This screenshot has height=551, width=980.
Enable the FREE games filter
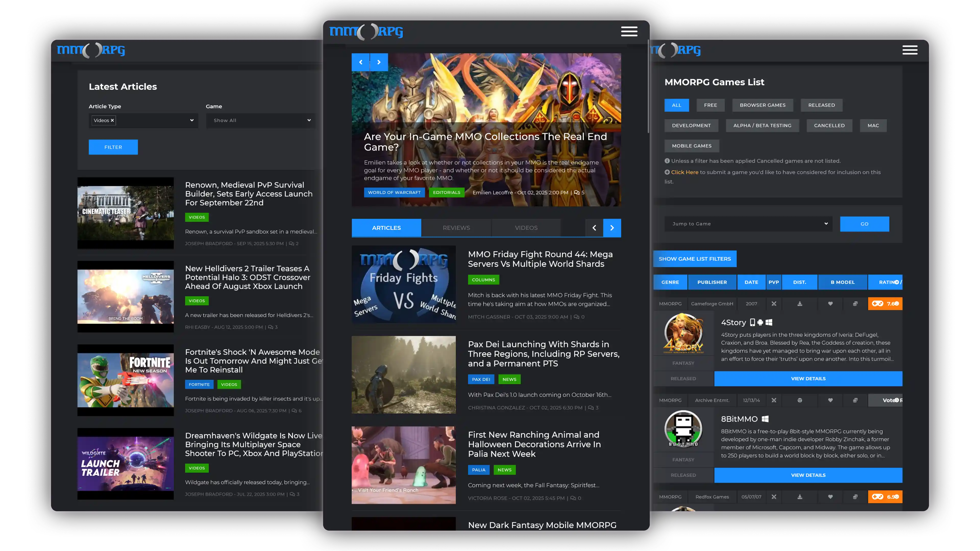pyautogui.click(x=710, y=105)
